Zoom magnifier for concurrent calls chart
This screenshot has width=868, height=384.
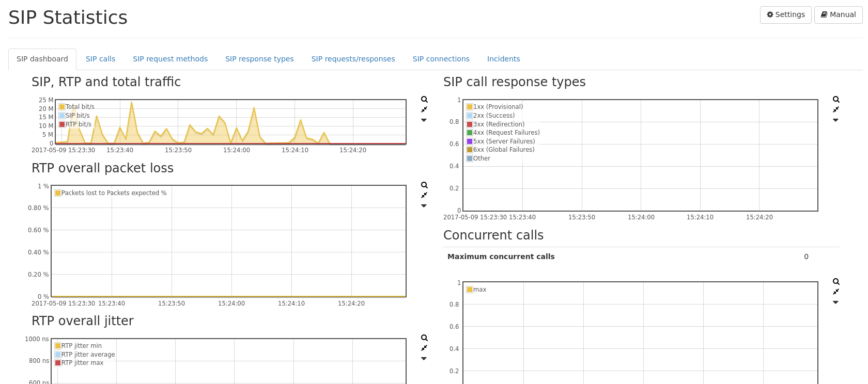[x=836, y=282]
